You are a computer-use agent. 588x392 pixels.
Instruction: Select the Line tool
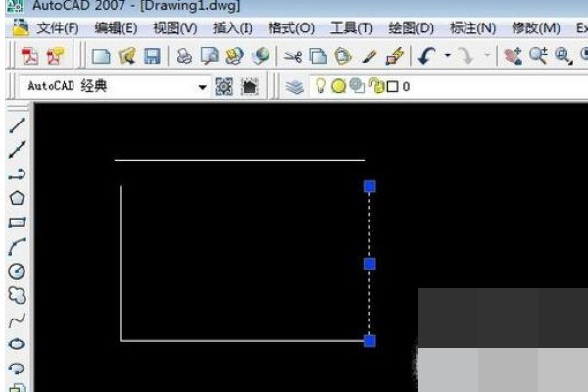18,124
